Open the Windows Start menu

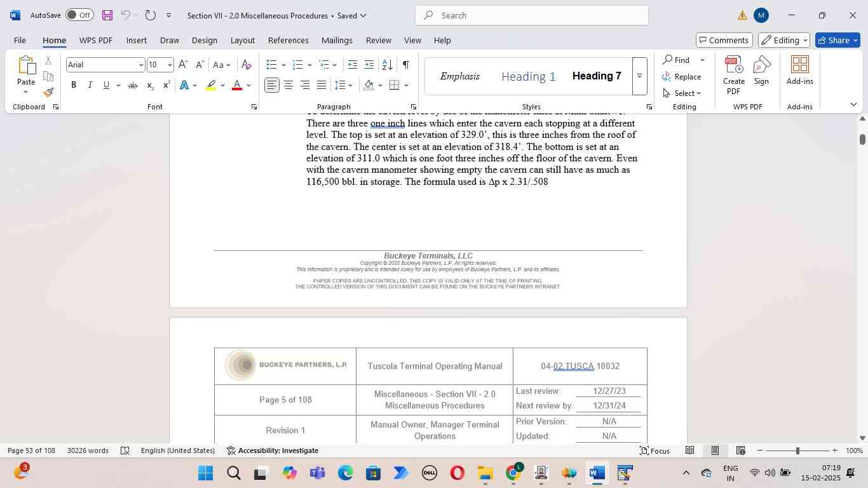click(205, 473)
